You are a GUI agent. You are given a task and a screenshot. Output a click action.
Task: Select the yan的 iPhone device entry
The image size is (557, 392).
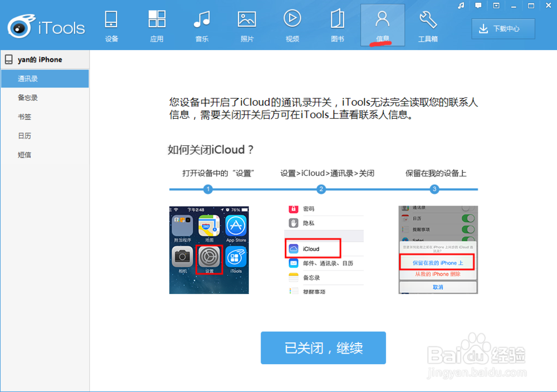45,60
